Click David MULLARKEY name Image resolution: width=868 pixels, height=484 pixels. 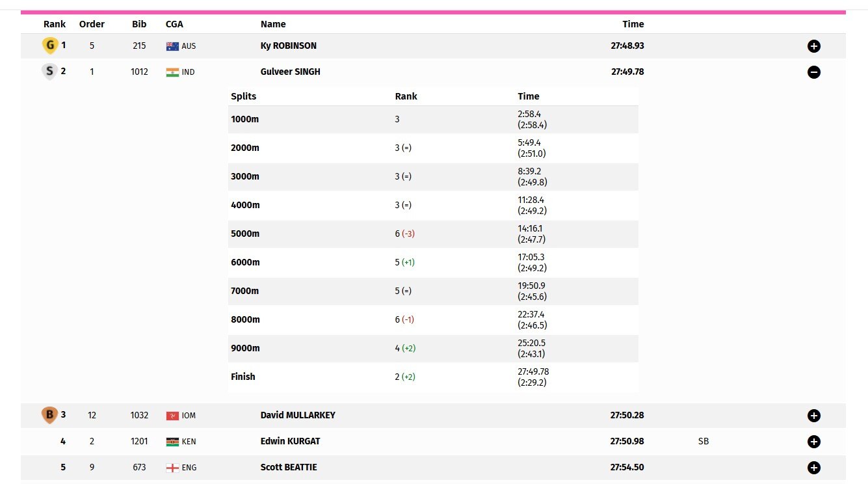pos(298,415)
